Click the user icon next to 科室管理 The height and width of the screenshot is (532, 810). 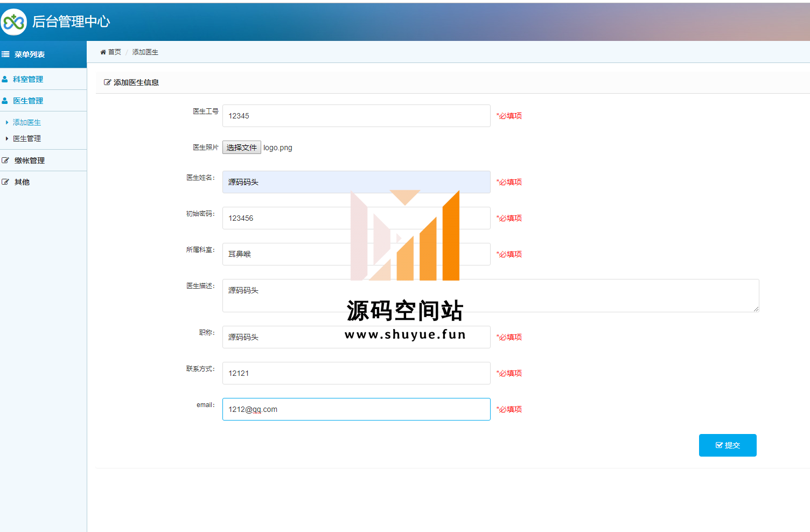(x=5, y=79)
